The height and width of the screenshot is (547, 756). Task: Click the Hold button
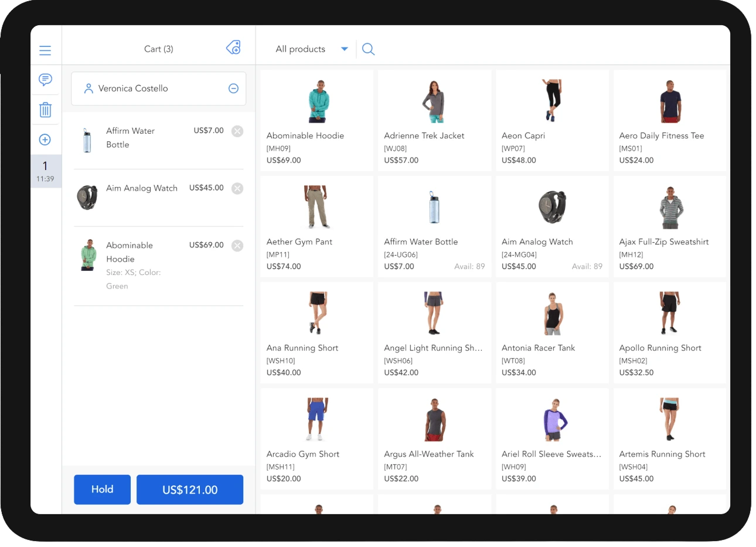102,489
